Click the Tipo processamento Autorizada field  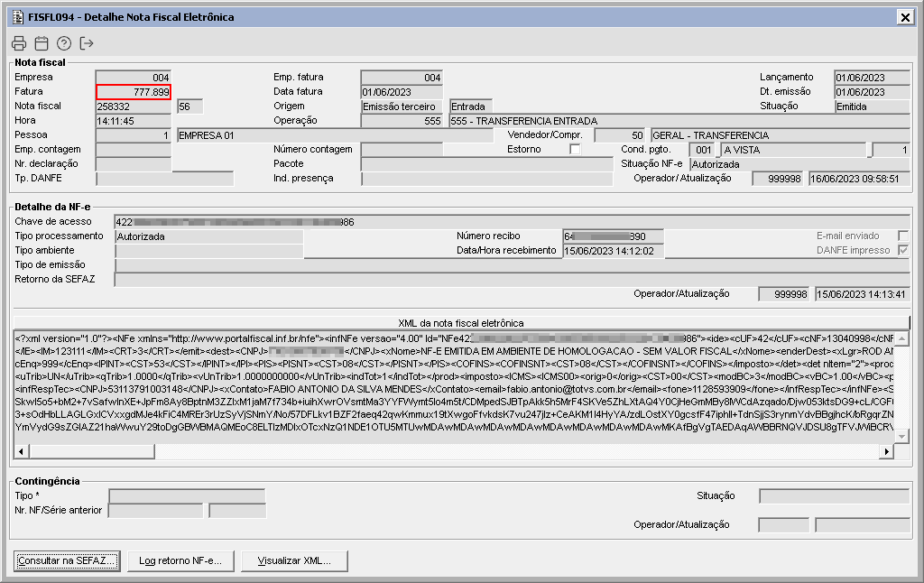click(209, 236)
